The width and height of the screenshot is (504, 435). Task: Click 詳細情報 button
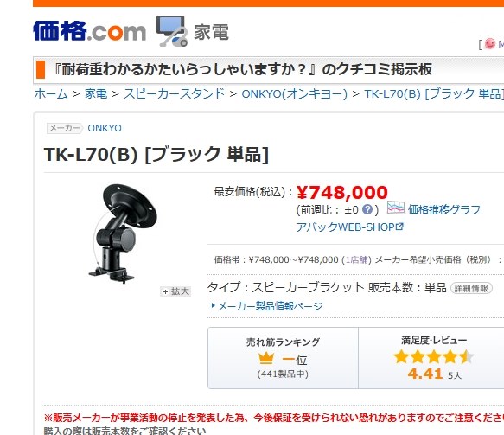click(x=471, y=288)
